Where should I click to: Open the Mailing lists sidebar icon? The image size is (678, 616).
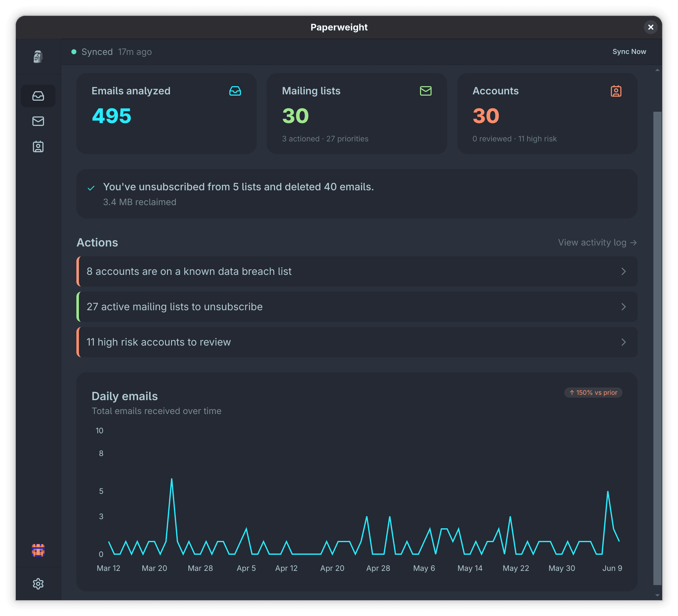(x=38, y=121)
